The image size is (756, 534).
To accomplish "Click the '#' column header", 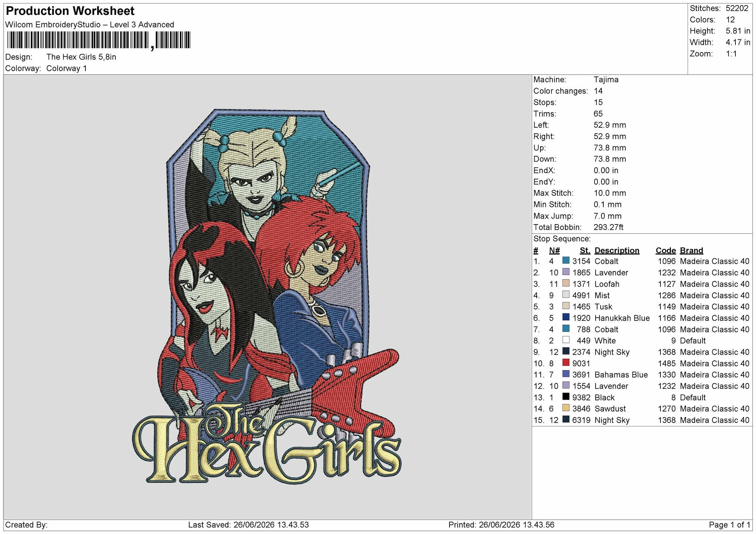I will pyautogui.click(x=536, y=250).
